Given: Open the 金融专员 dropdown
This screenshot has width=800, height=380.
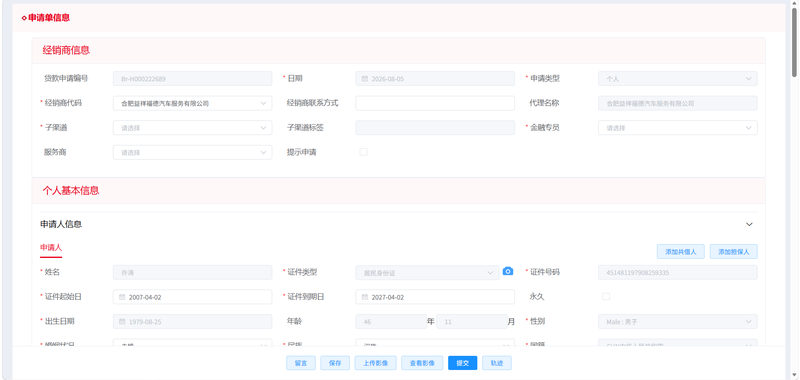Looking at the screenshot, I should (678, 128).
